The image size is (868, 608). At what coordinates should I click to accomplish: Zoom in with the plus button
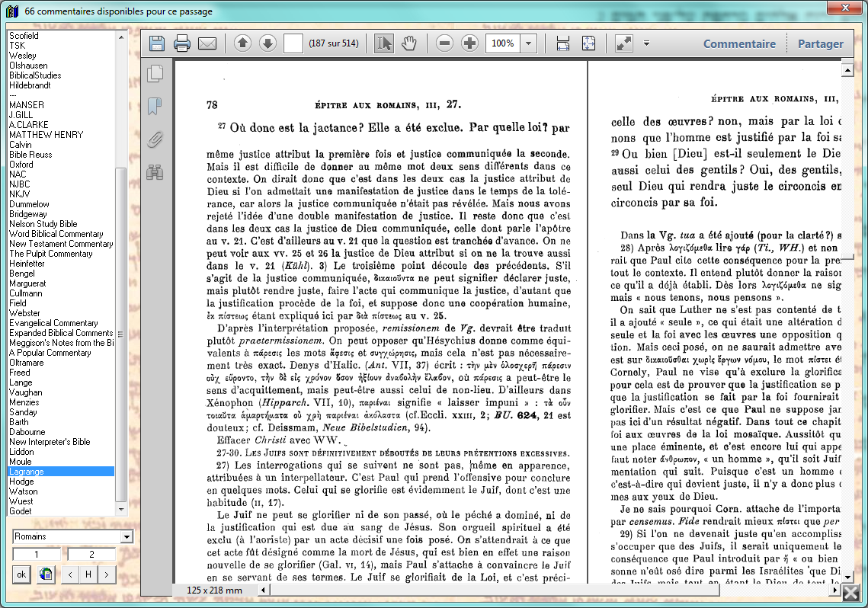click(x=469, y=43)
